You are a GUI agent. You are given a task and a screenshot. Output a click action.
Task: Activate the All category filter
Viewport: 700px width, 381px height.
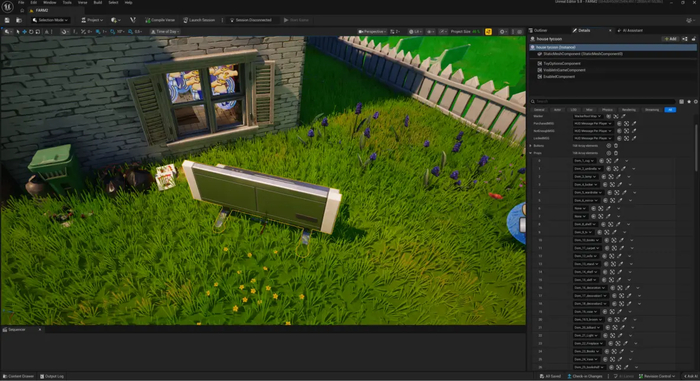point(670,110)
